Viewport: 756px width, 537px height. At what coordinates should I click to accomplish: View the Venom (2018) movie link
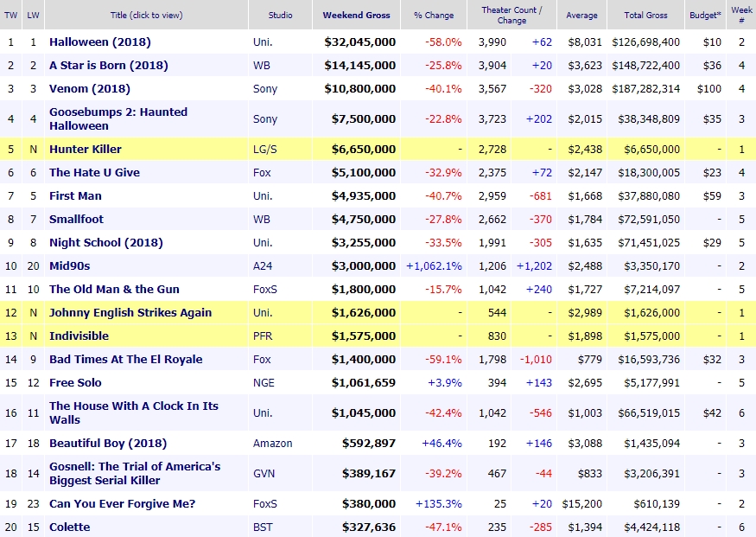tap(90, 89)
